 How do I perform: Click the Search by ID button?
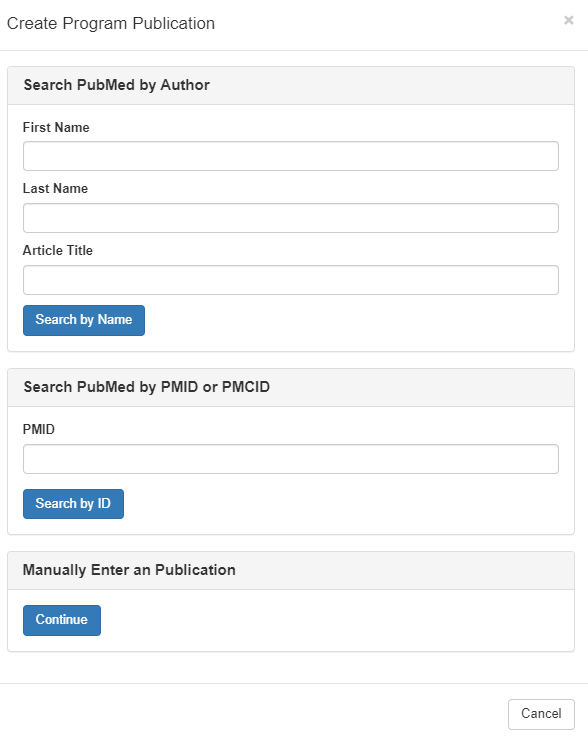pyautogui.click(x=73, y=504)
